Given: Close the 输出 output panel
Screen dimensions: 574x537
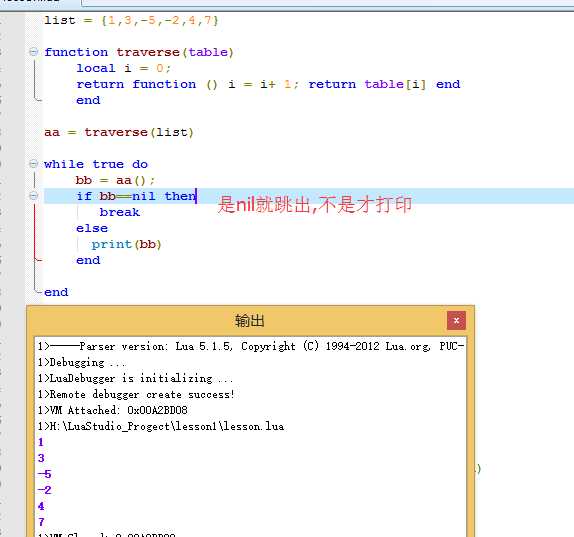Looking at the screenshot, I should pos(456,321).
